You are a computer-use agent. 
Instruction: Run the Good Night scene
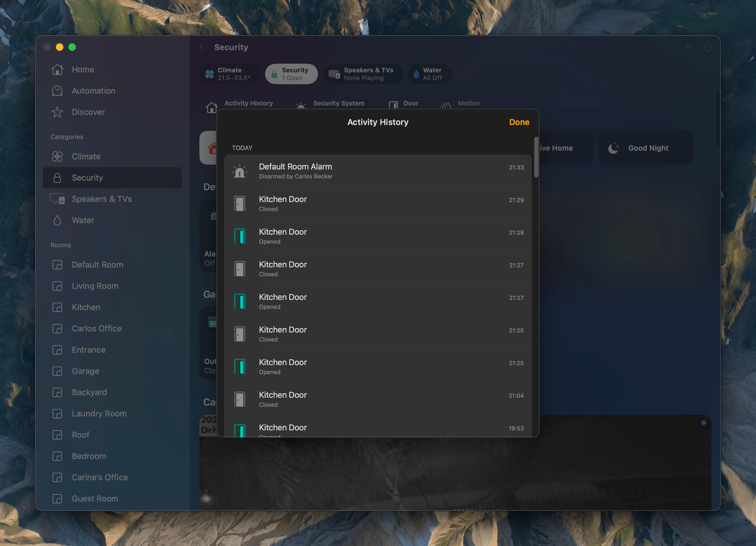[x=645, y=148]
